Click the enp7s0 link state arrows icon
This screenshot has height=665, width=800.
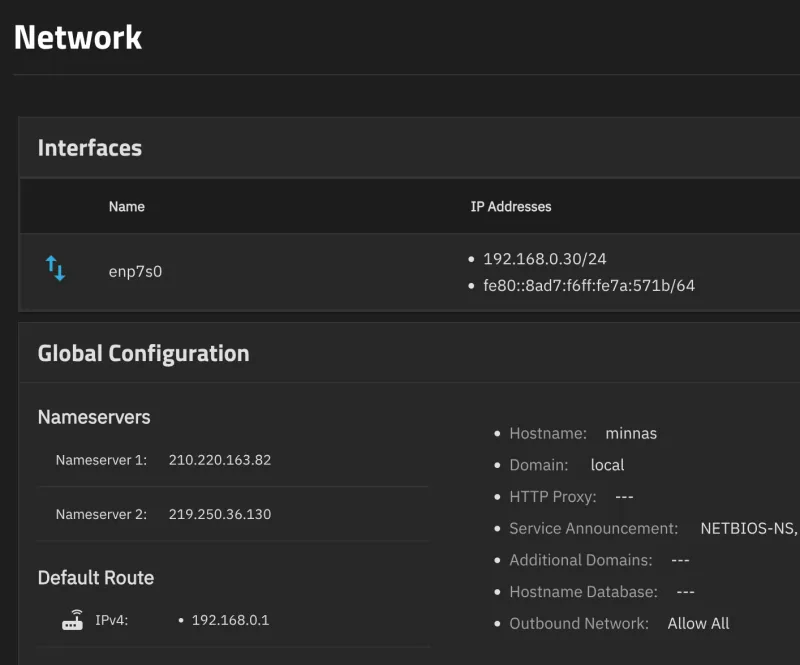pyautogui.click(x=55, y=268)
